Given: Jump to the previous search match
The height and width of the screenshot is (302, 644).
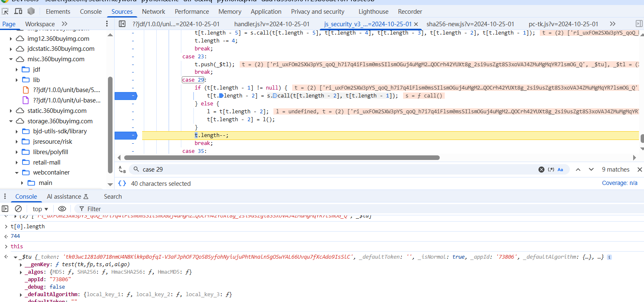Looking at the screenshot, I should click(578, 170).
